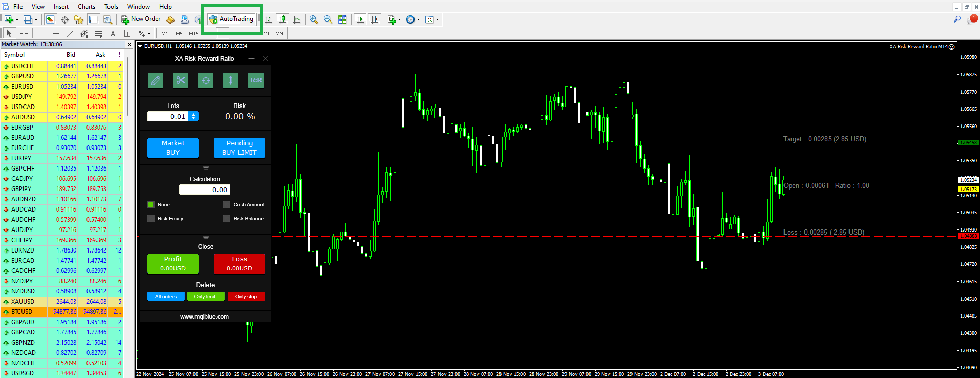Screen dimensions: 980x378
Task: Click the Market BUY button
Action: point(173,148)
